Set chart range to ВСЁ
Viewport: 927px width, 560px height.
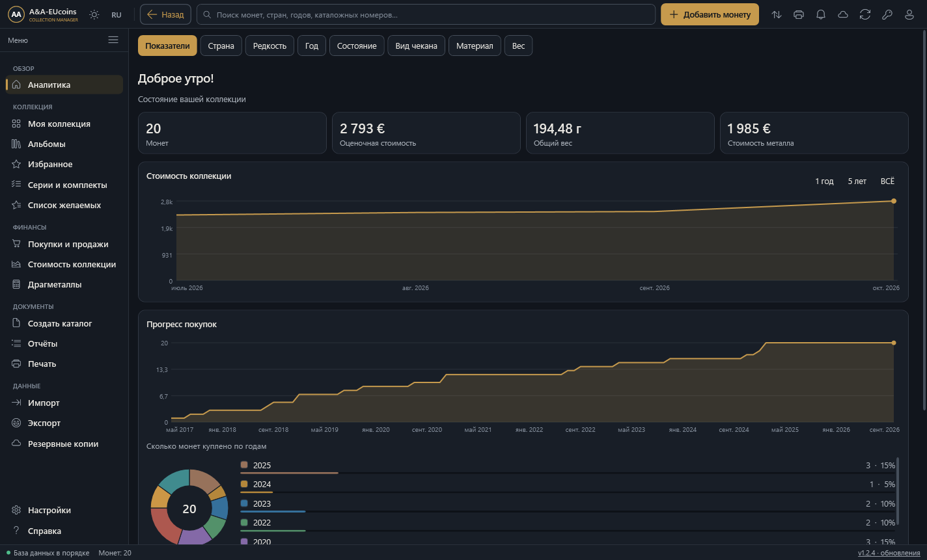pos(887,181)
